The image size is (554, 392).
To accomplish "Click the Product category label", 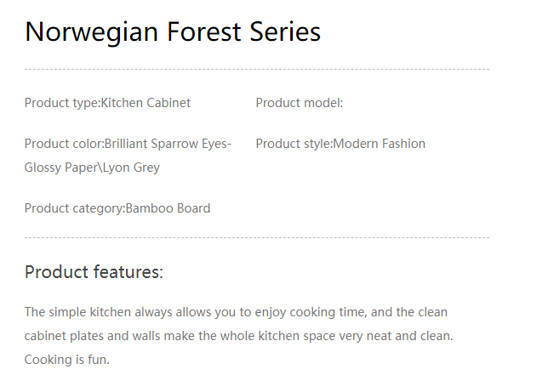I will point(73,208).
